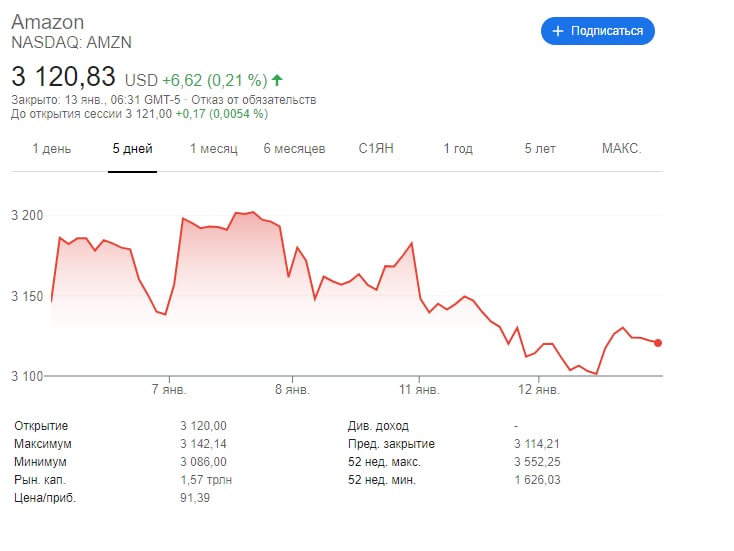This screenshot has width=734, height=551.
Task: Select the МАКС. range tab
Action: pyautogui.click(x=621, y=149)
